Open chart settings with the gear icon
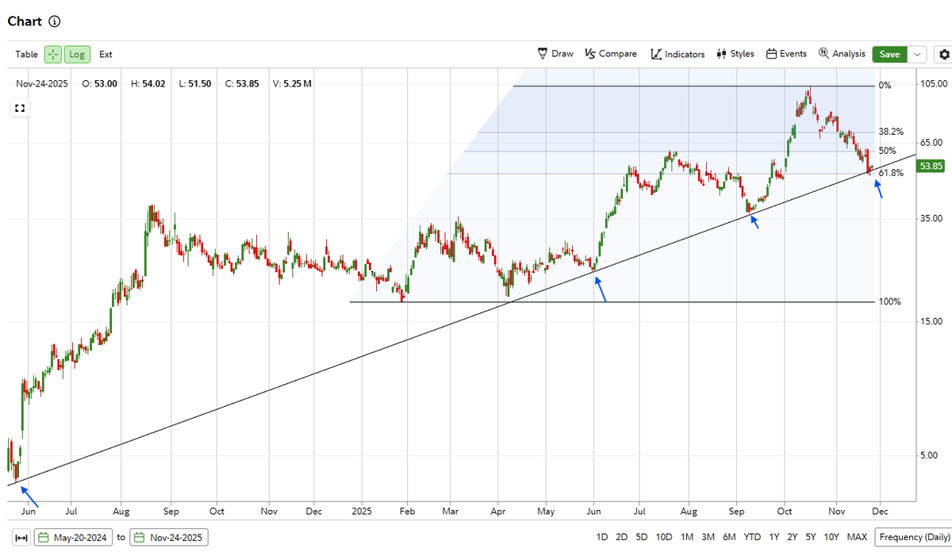 (x=943, y=54)
